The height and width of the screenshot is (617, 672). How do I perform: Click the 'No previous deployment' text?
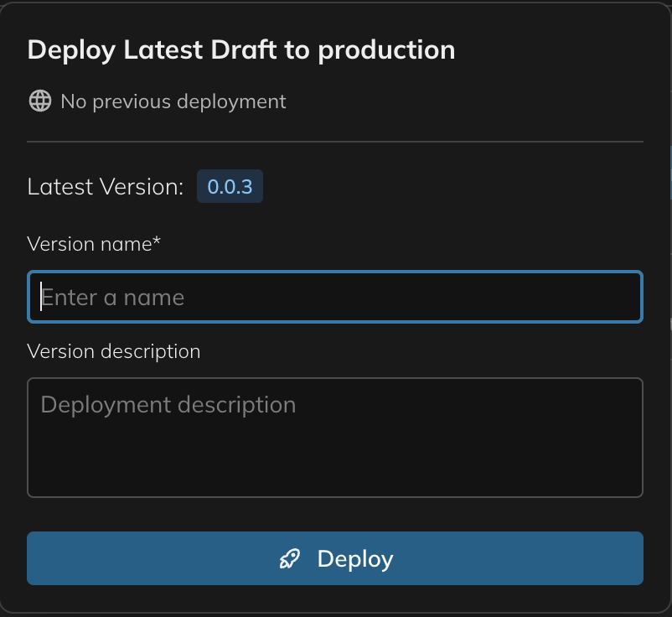(173, 101)
